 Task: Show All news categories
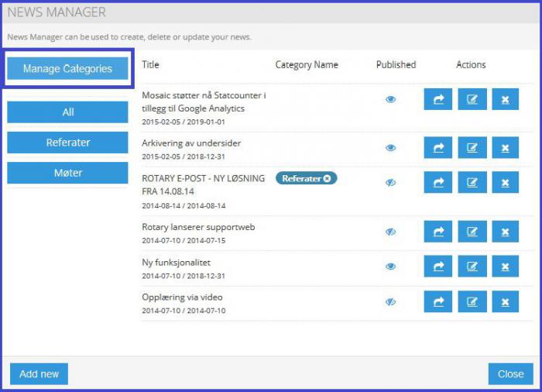click(x=68, y=112)
